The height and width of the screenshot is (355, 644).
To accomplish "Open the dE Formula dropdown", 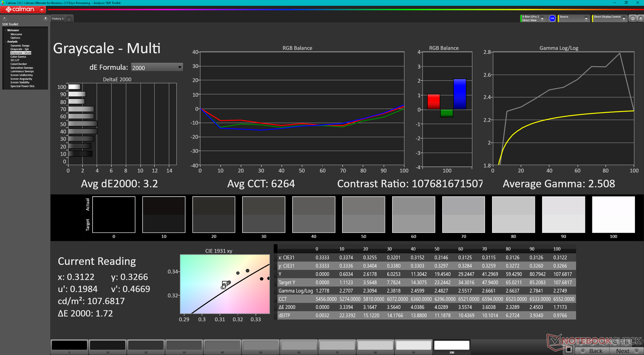I will (x=157, y=67).
